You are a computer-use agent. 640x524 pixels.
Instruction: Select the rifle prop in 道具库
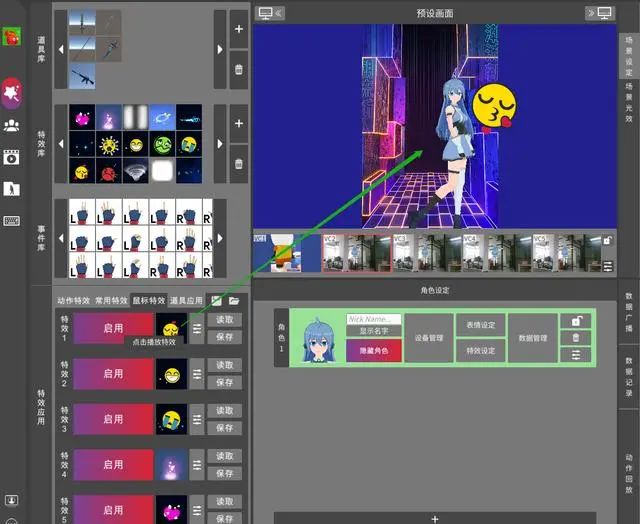(82, 76)
